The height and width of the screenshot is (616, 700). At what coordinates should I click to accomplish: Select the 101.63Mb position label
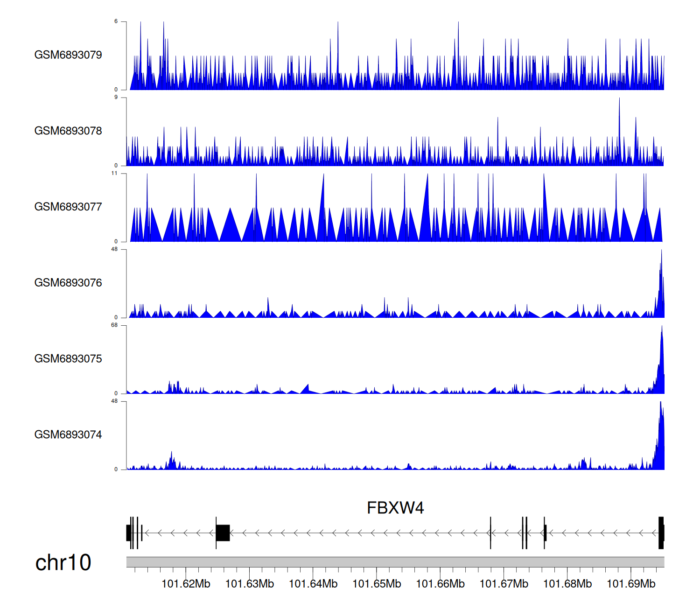tap(249, 584)
